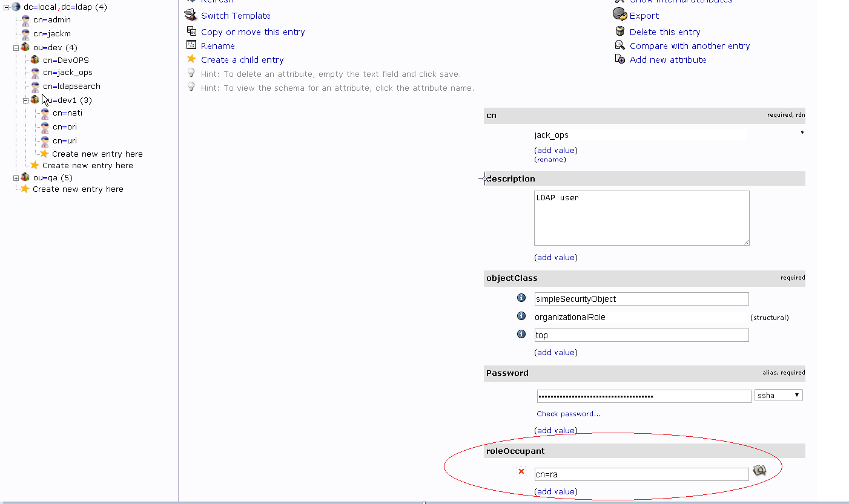Click info icon next to organizationalRole

[x=521, y=316]
